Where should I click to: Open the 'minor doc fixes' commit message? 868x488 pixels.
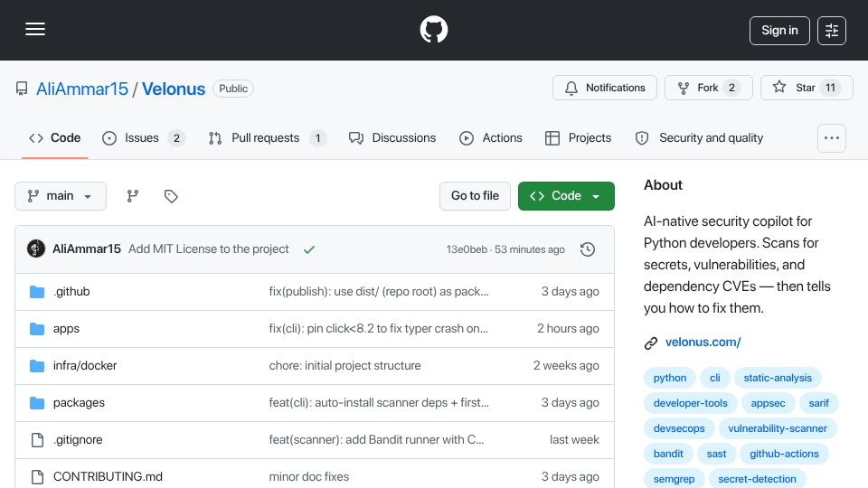309,477
